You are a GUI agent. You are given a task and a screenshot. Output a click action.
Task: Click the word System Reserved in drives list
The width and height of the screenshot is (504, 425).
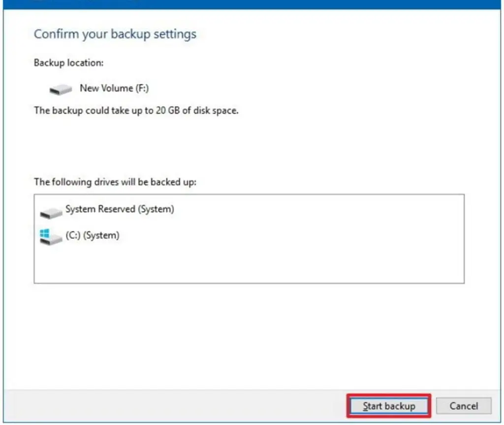[100, 209]
